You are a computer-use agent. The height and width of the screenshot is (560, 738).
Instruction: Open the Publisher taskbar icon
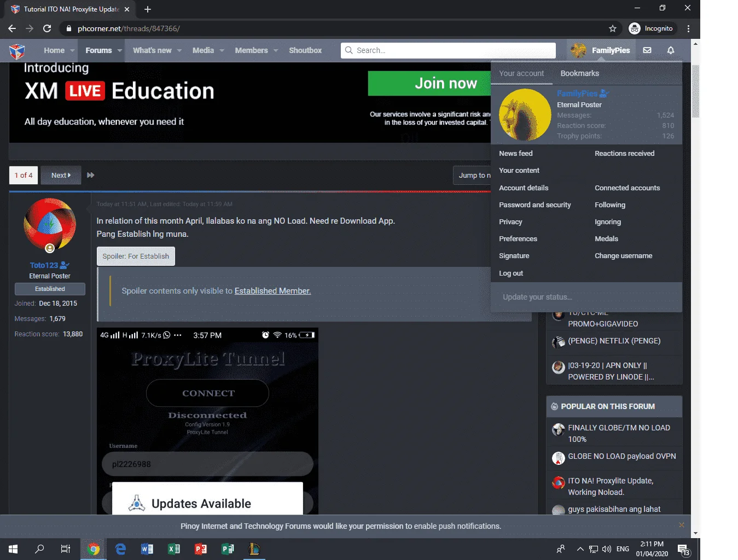(x=228, y=549)
